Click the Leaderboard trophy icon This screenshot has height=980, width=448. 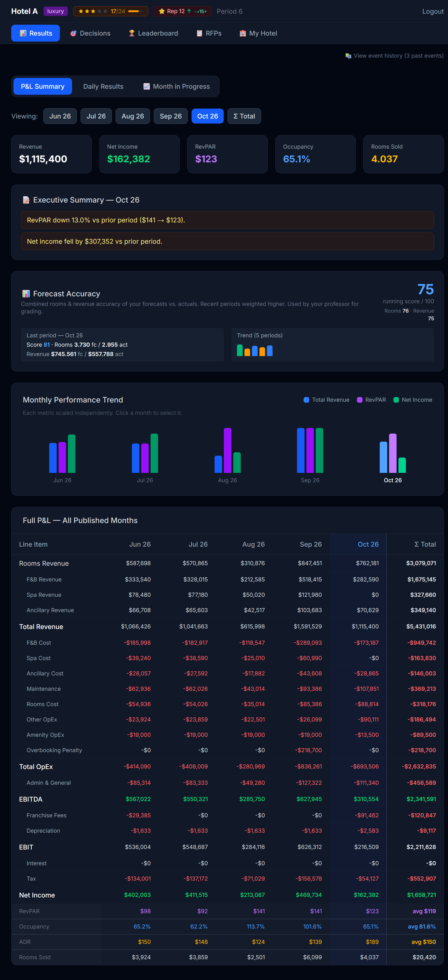point(132,34)
